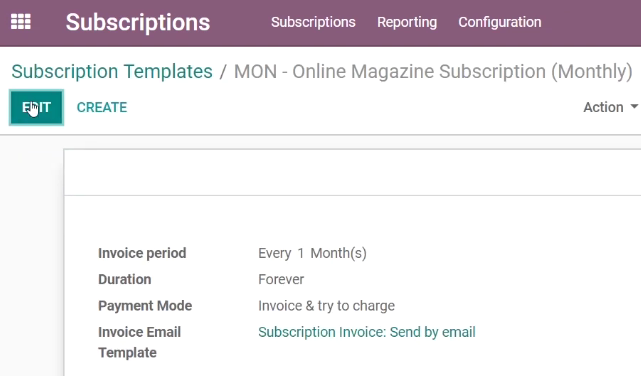Click the Payment Mode field label

pos(145,306)
